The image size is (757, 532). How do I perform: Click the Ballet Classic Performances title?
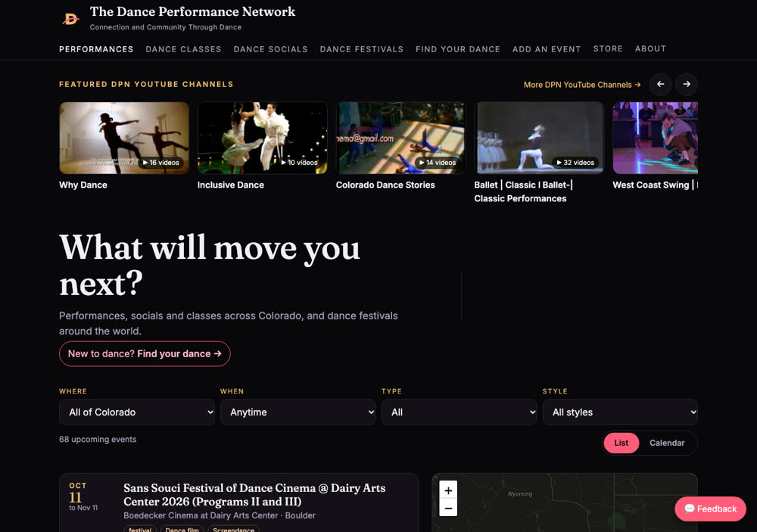click(523, 191)
